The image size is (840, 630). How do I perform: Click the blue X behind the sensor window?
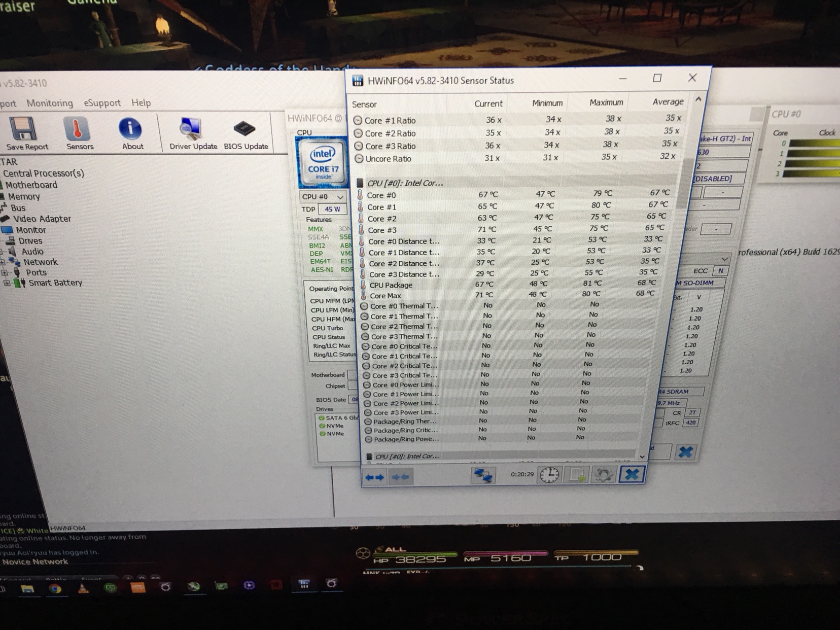tap(685, 451)
